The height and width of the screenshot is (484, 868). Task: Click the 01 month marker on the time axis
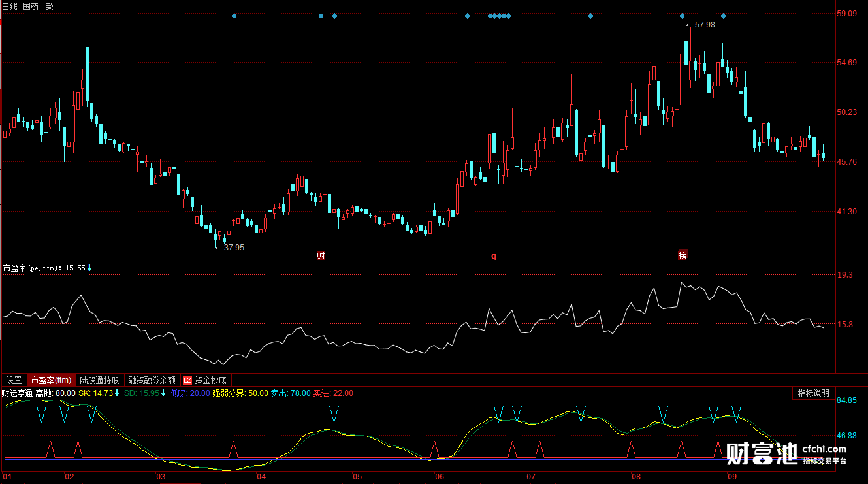(8, 477)
